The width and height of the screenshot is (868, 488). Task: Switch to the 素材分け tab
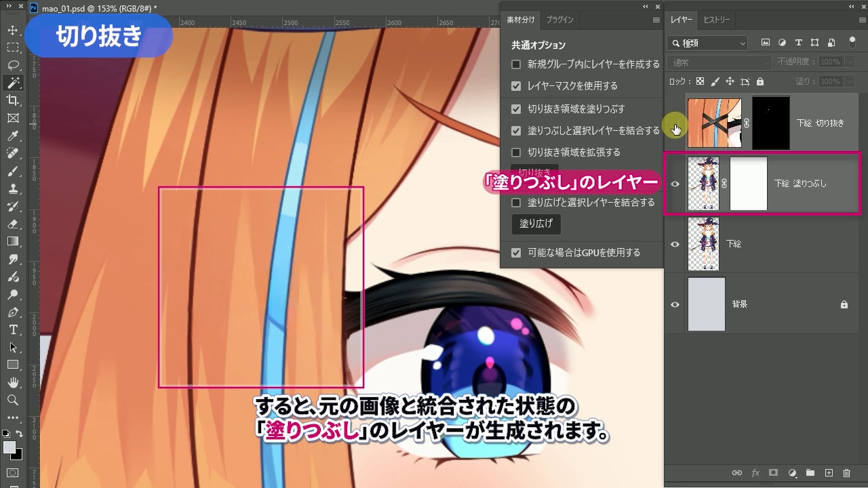click(521, 20)
